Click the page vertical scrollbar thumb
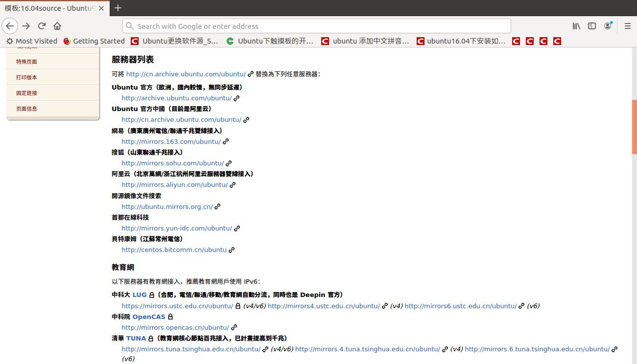Screen dimensions: 637x364 coord(635,127)
